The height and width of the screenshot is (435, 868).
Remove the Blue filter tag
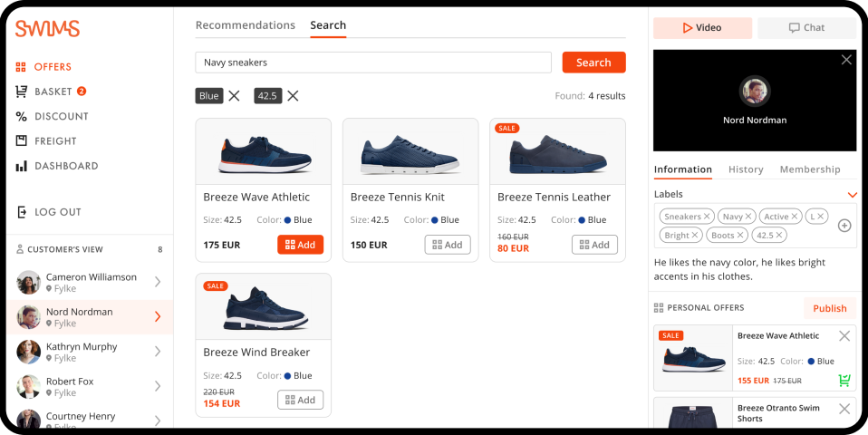tap(234, 96)
